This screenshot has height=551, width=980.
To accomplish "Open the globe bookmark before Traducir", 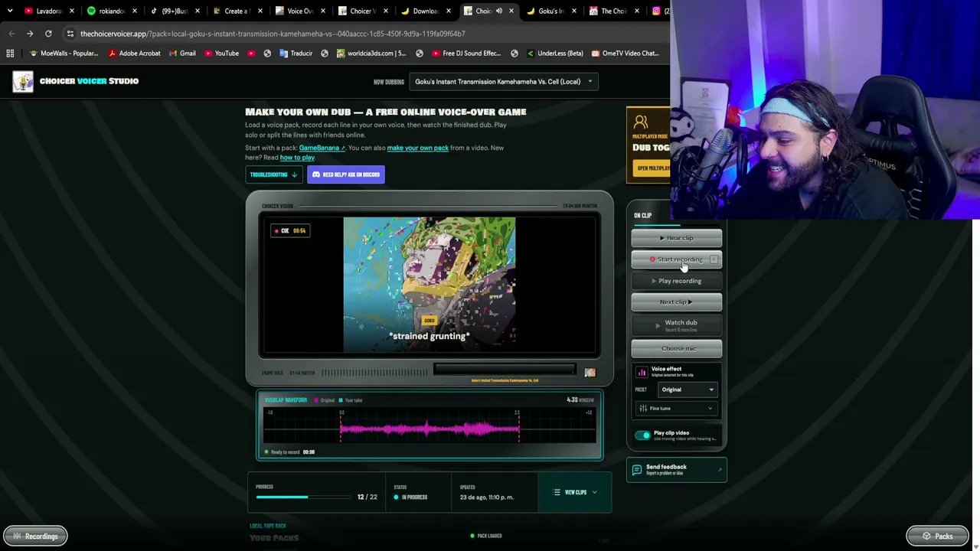I will pyautogui.click(x=267, y=54).
